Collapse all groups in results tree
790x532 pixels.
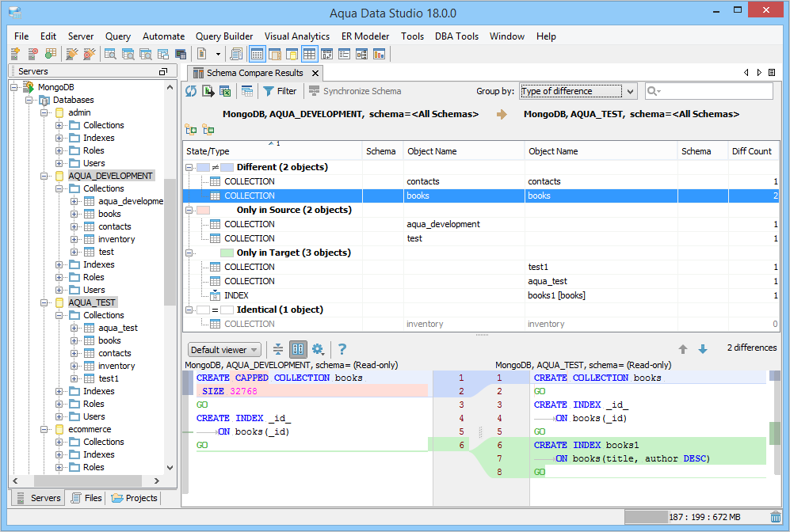point(208,130)
